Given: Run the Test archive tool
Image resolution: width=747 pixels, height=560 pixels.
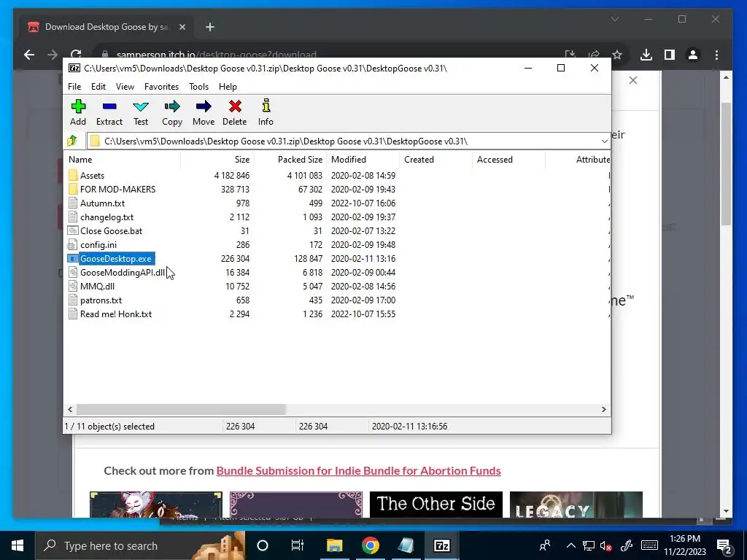Looking at the screenshot, I should coord(141,106).
